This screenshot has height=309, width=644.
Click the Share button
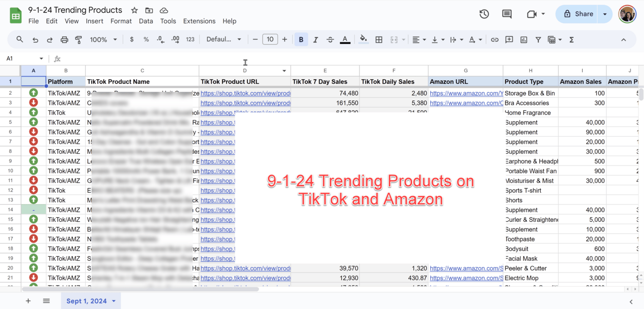pos(577,14)
